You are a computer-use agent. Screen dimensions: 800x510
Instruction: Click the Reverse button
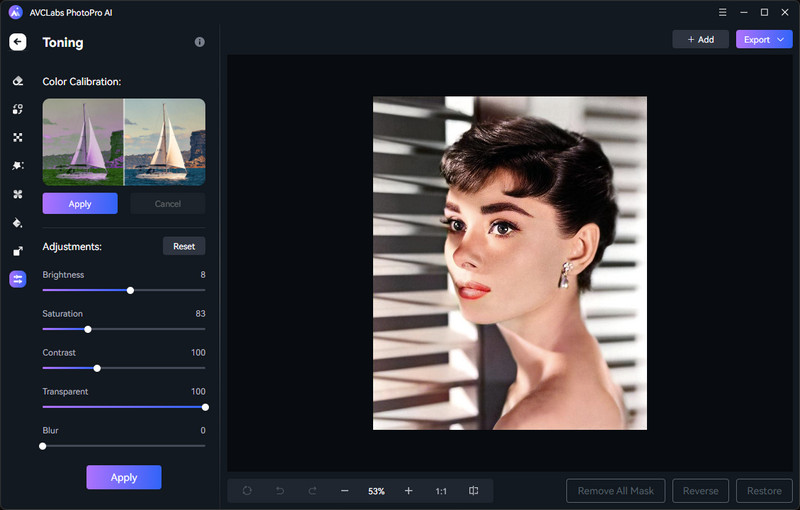pos(701,491)
